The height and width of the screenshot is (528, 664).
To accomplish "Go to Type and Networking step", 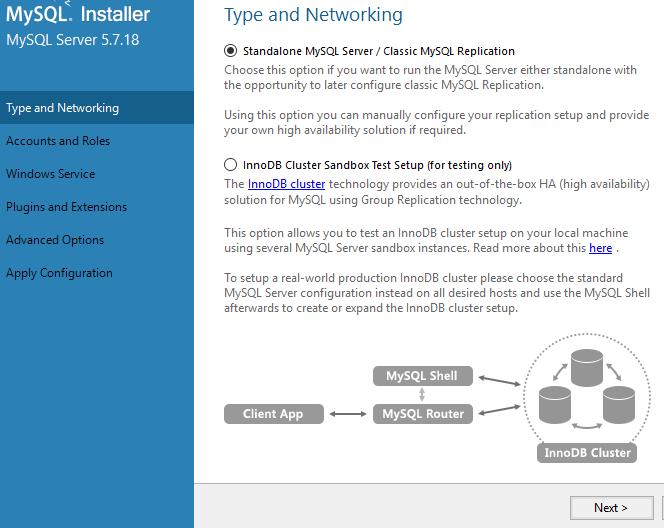I will pos(97,108).
